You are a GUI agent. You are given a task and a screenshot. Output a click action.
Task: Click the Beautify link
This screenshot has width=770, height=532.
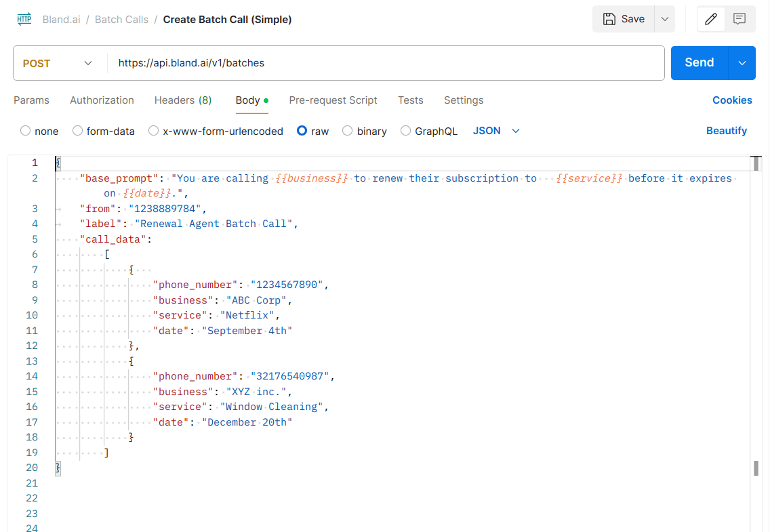click(727, 131)
